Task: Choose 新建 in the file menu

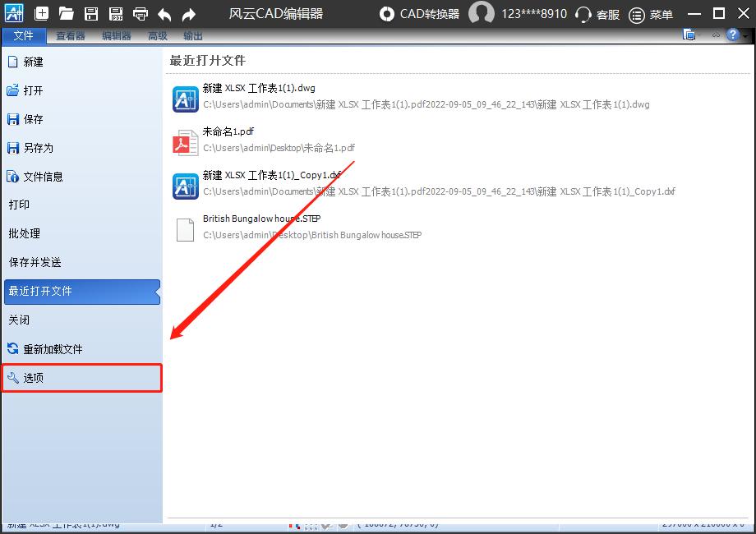Action: [x=82, y=62]
